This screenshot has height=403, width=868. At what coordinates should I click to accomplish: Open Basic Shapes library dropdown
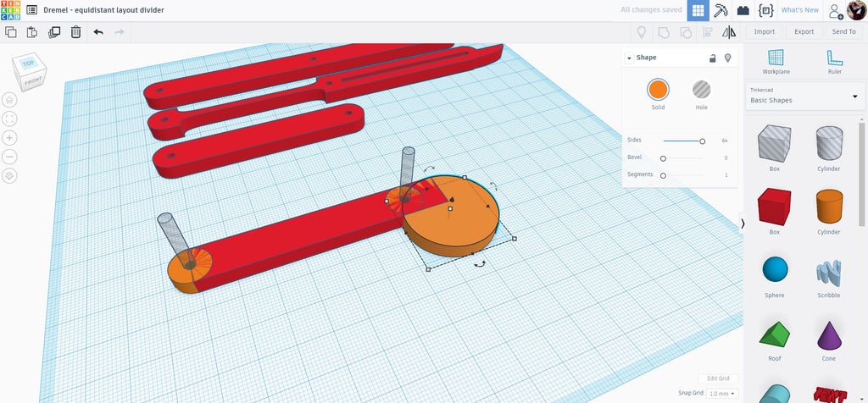point(805,96)
